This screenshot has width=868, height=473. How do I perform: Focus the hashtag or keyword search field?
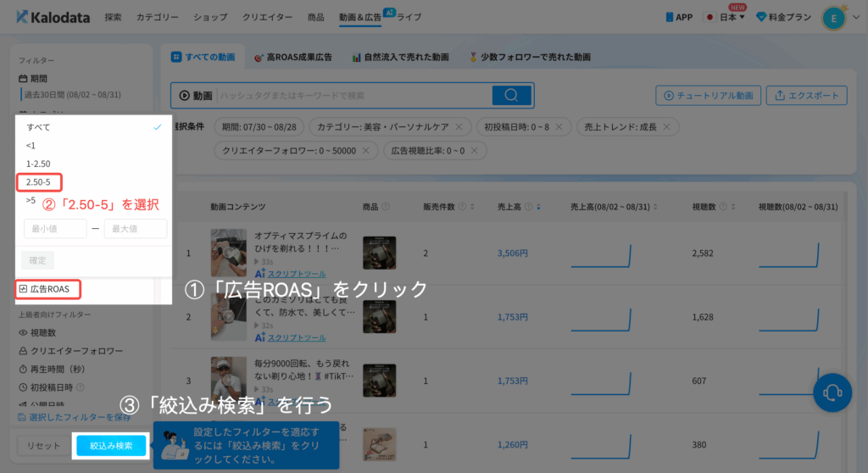tap(354, 96)
